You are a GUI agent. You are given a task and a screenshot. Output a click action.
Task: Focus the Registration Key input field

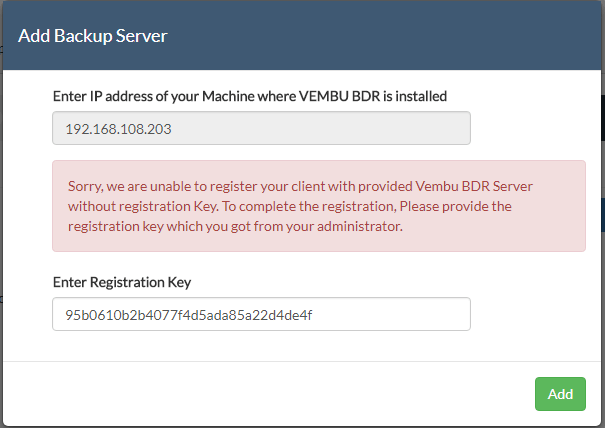pyautogui.click(x=261, y=314)
